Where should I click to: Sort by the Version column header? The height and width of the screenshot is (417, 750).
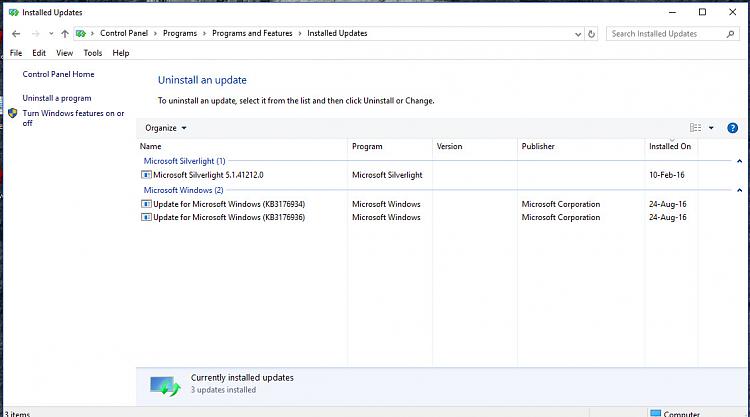[x=475, y=146]
